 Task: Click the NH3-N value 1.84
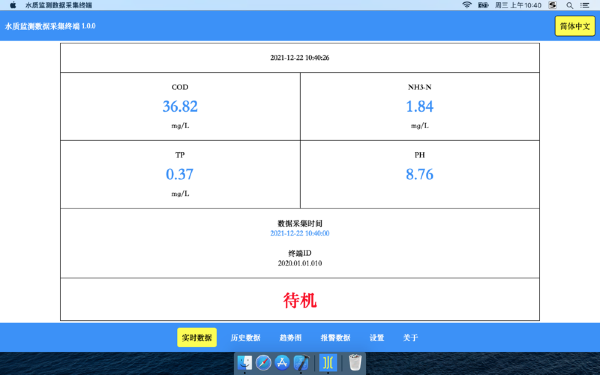coord(420,106)
